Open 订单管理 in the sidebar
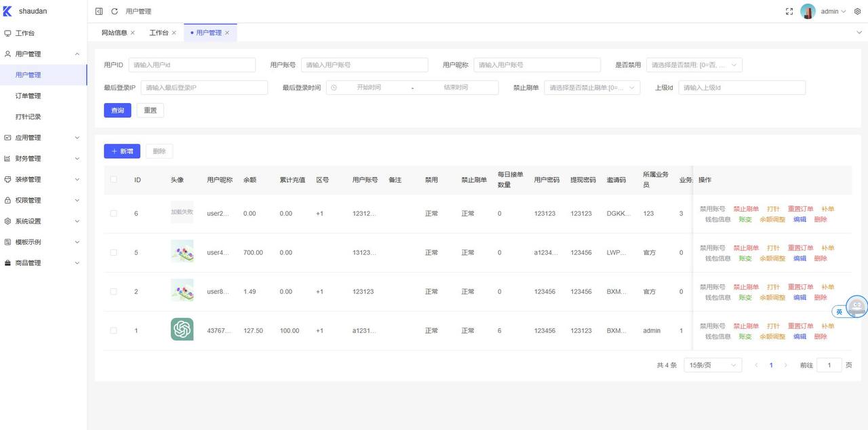This screenshot has width=868, height=430. (x=28, y=96)
